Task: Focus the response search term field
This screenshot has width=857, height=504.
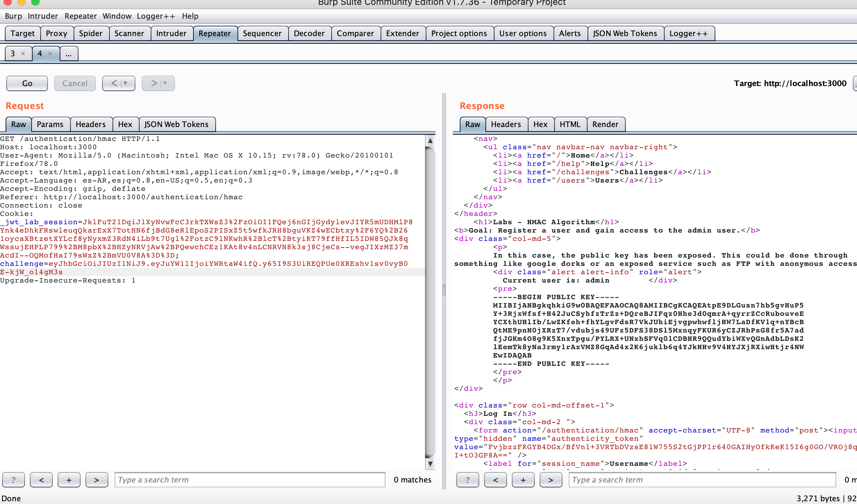Action: click(x=702, y=480)
